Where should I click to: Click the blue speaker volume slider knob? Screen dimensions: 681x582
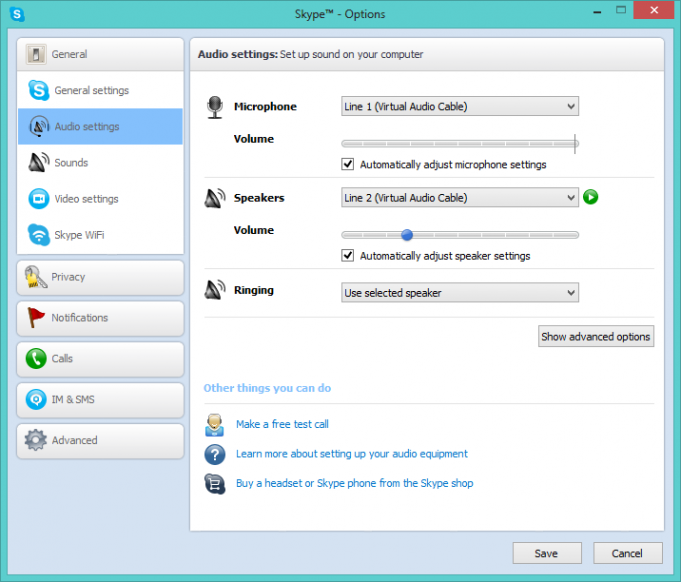(x=407, y=235)
